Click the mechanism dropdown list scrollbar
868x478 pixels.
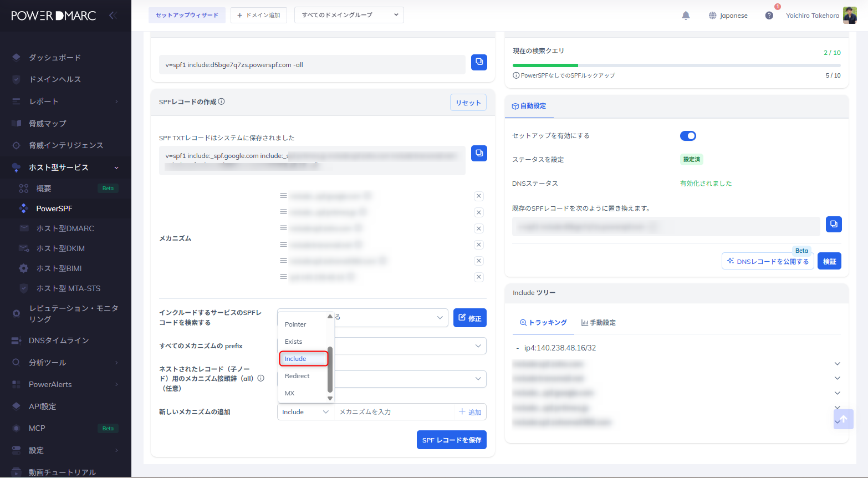[330, 369]
